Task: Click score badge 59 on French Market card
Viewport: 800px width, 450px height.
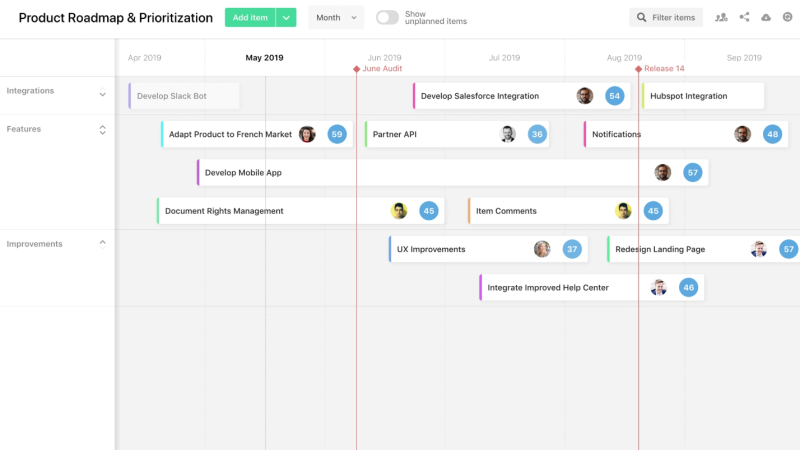Action: click(337, 134)
